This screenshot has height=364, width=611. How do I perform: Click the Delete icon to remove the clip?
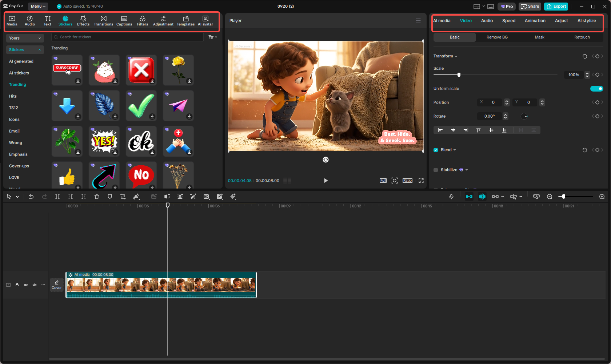(96, 197)
